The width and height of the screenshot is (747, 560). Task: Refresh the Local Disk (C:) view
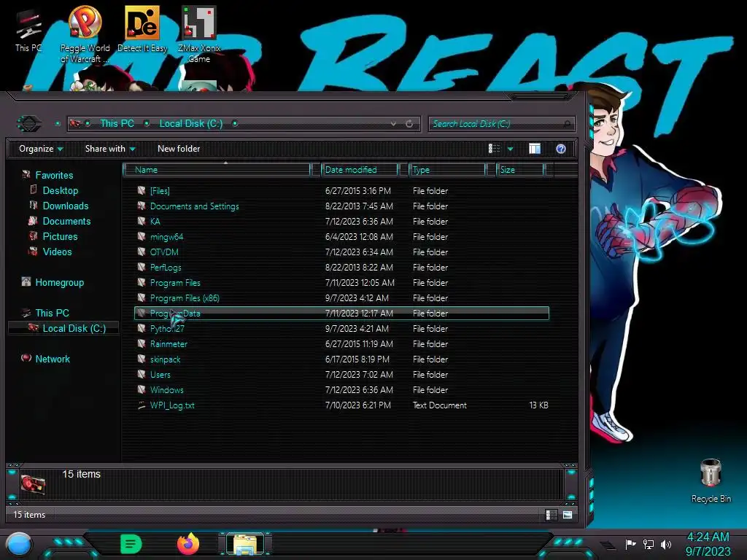point(409,124)
